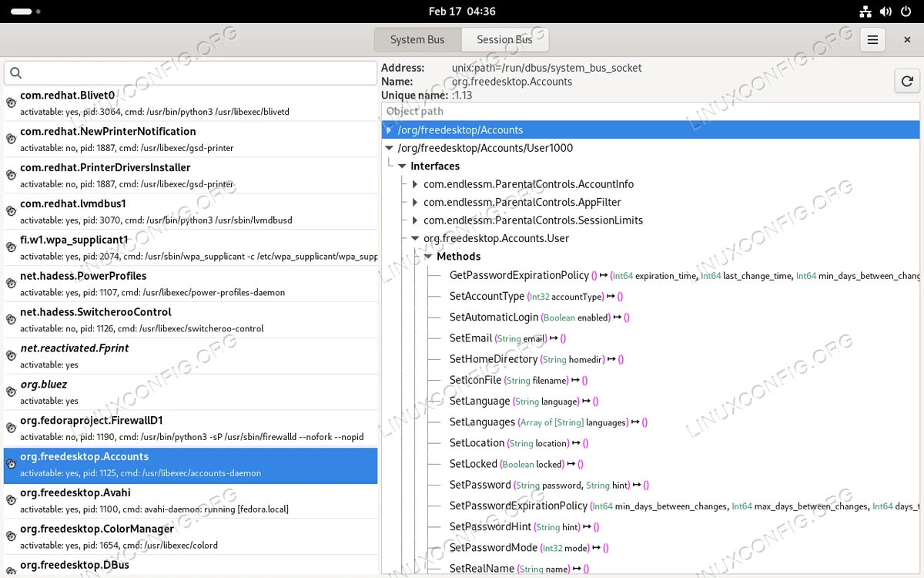Image resolution: width=924 pixels, height=578 pixels.
Task: Collapse the Interfaces node
Action: pyautogui.click(x=403, y=166)
